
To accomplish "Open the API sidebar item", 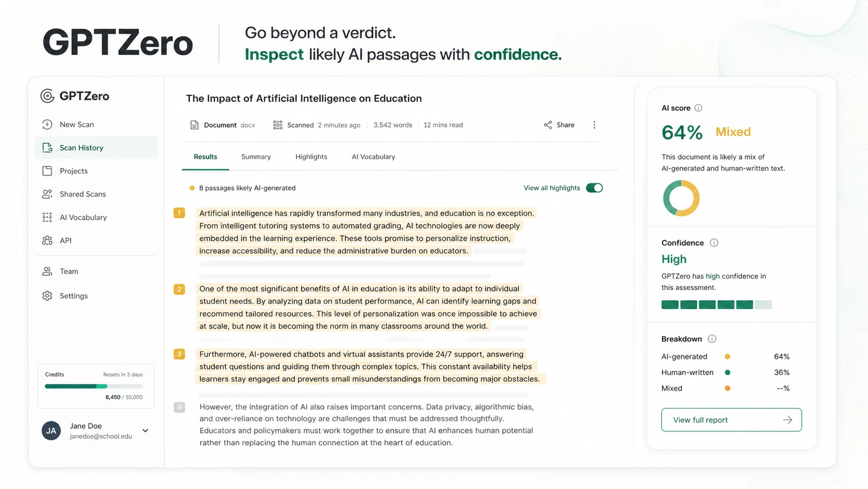I will pyautogui.click(x=96, y=240).
